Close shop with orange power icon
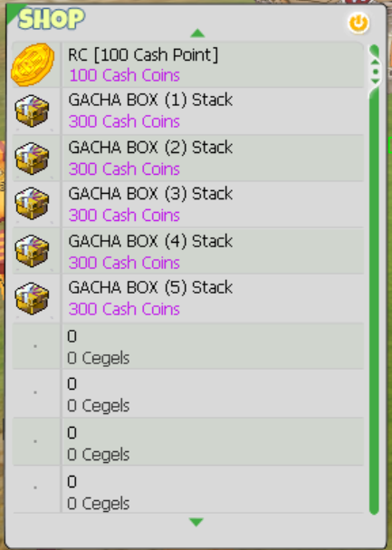This screenshot has width=392, height=550. [359, 24]
